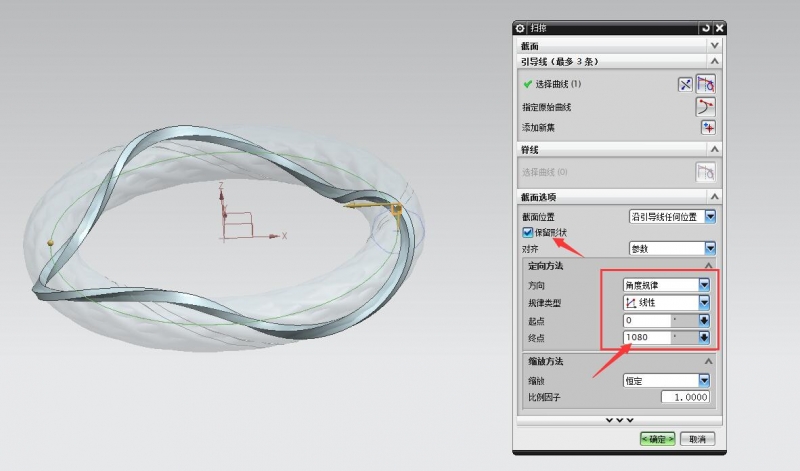Open the 终点 field options arrow
The image size is (800, 471).
(704, 337)
